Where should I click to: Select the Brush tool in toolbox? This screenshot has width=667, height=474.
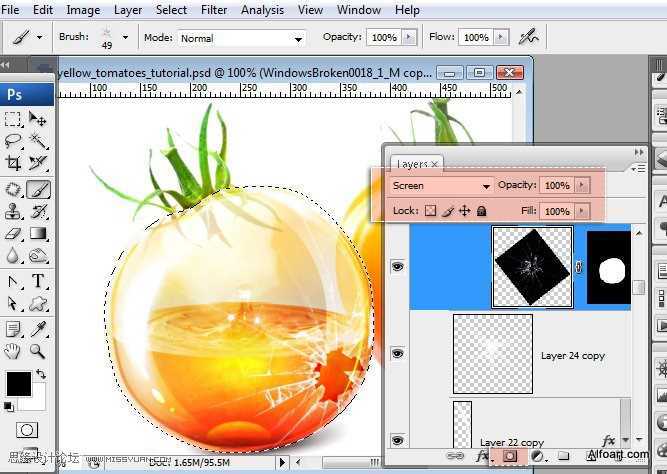pyautogui.click(x=38, y=189)
